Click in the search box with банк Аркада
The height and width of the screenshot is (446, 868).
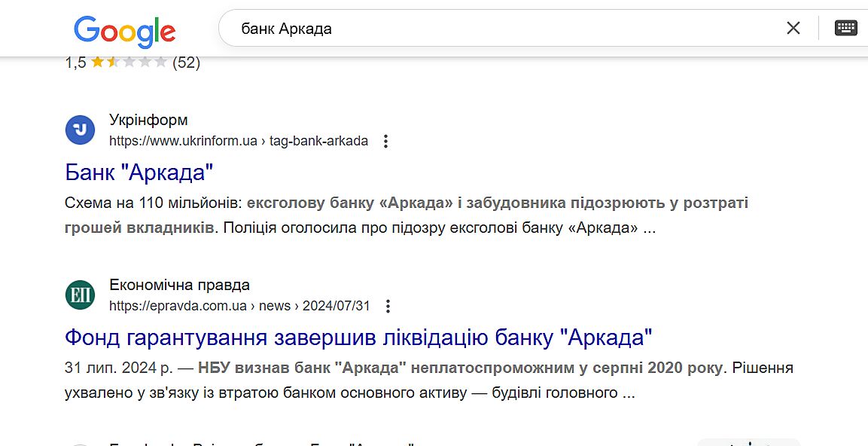tap(497, 29)
